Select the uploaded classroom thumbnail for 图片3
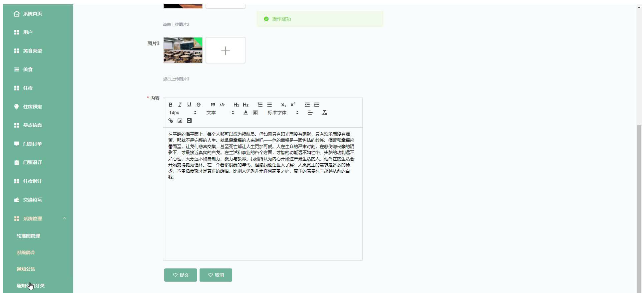Screen dimensions: 644x293 [183, 50]
